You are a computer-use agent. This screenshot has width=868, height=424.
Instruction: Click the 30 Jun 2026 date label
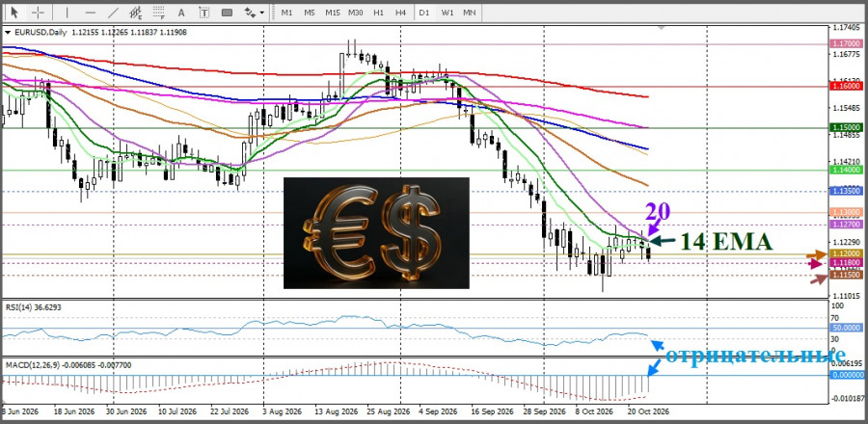pos(126,411)
